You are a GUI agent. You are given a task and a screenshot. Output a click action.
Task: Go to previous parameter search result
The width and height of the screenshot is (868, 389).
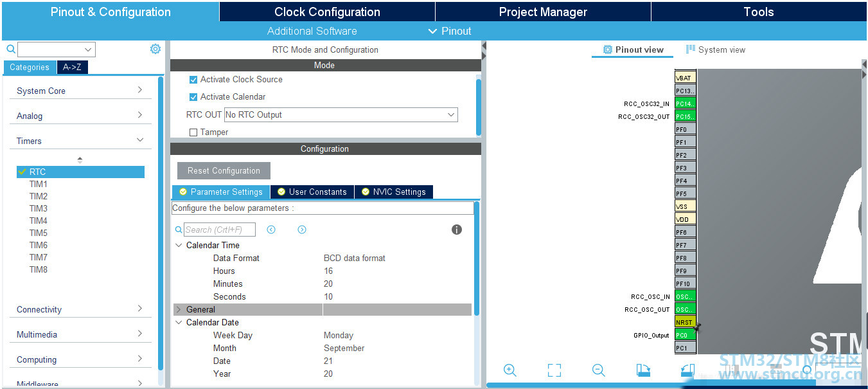tap(271, 230)
